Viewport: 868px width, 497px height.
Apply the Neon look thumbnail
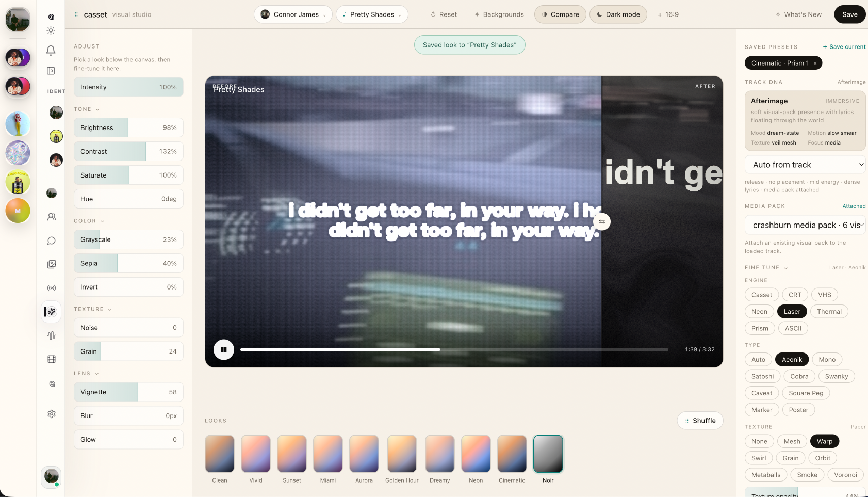tap(476, 454)
